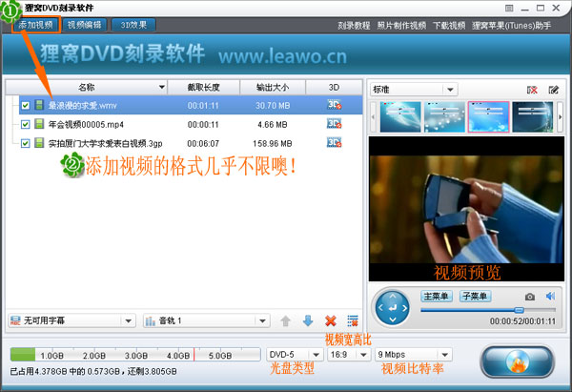Click the down arrow on navigation pad
Image resolution: width=572 pixels, height=392 pixels.
pos(393,320)
